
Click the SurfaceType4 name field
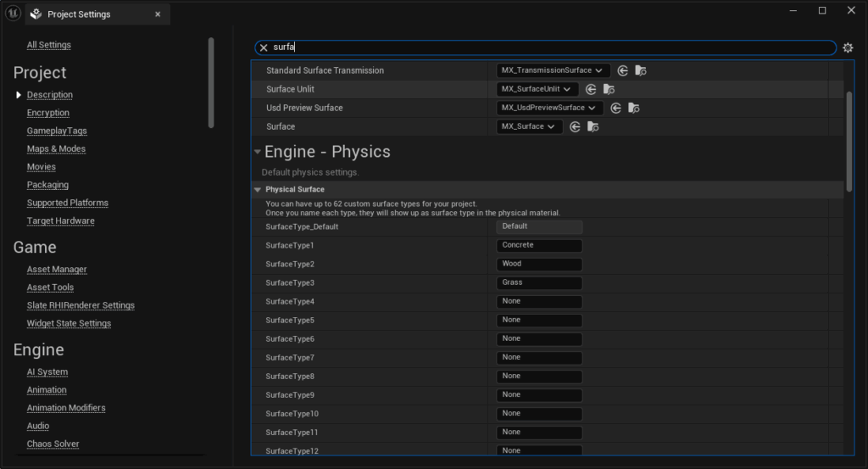tap(539, 302)
